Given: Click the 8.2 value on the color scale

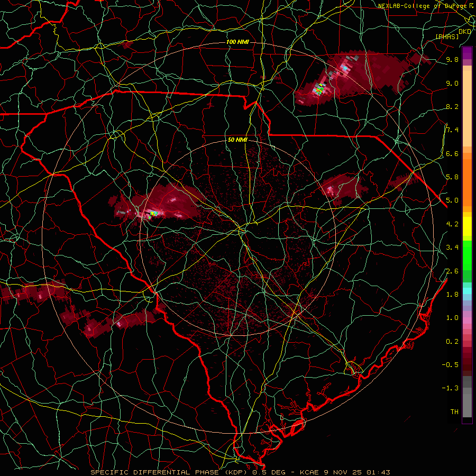Looking at the screenshot, I should point(452,106).
